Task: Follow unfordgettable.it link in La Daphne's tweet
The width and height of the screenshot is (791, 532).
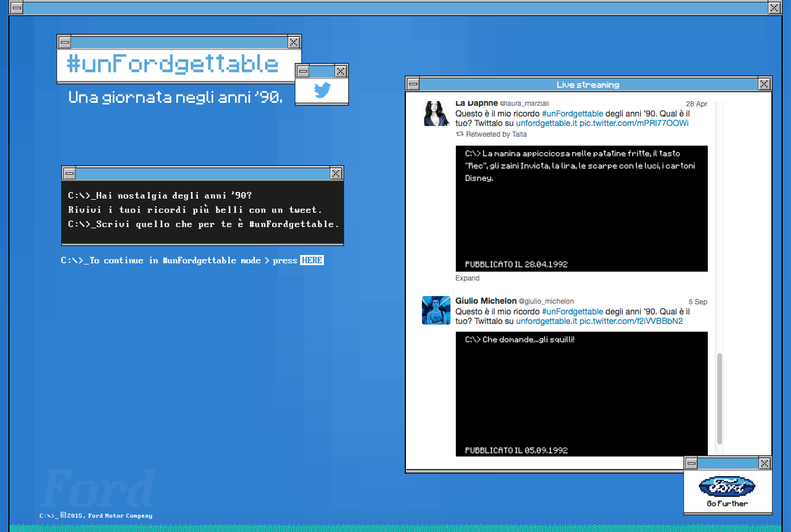Action: 546,123
